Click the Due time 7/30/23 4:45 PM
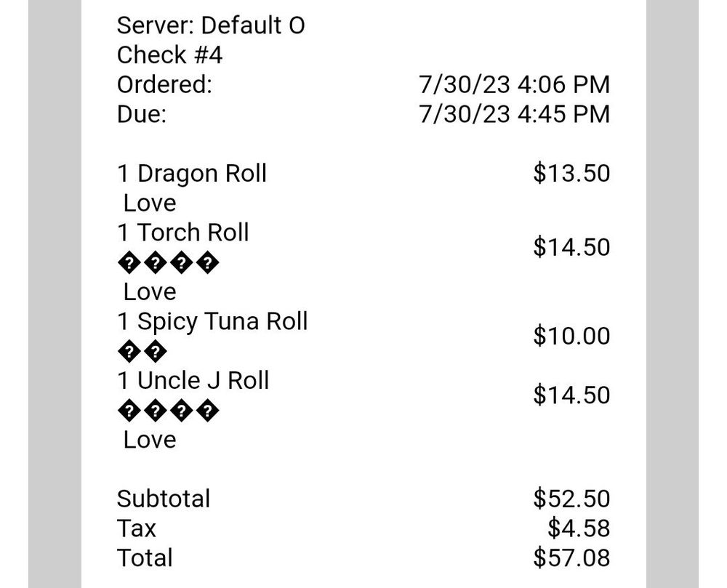The height and width of the screenshot is (588, 727). click(x=514, y=114)
